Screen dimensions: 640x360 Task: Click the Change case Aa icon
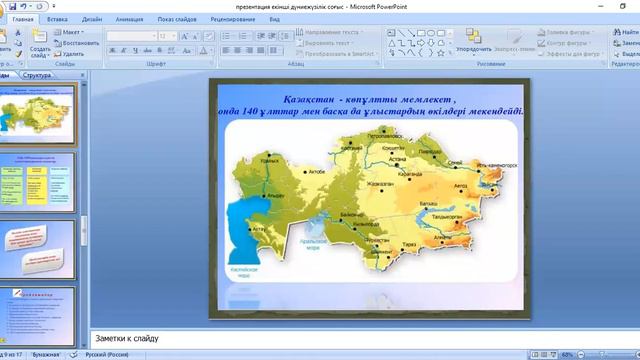pyautogui.click(x=187, y=50)
